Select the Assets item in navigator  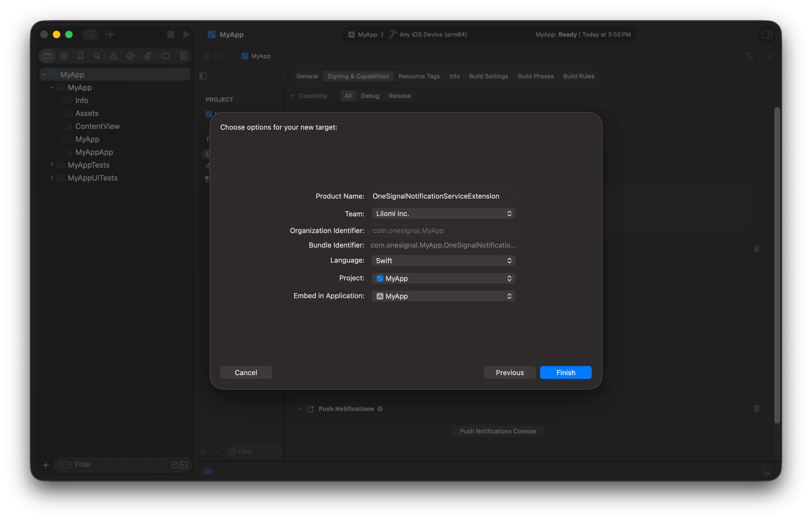pyautogui.click(x=87, y=113)
